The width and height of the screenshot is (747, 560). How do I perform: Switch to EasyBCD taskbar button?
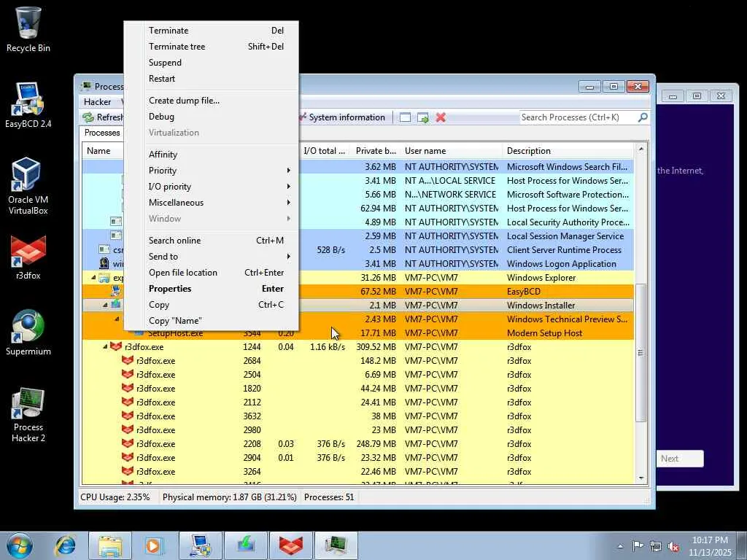200,545
